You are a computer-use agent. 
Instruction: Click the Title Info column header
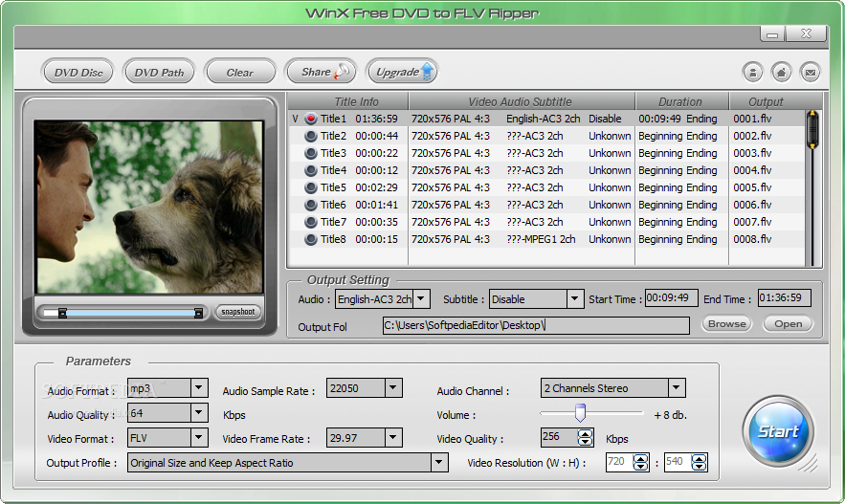tap(348, 101)
